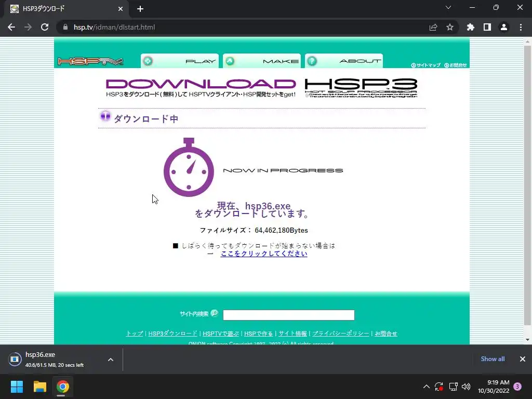Viewport: 532px width, 399px height.
Task: Select the HSP3ダウンロード browser tab
Action: [66, 9]
